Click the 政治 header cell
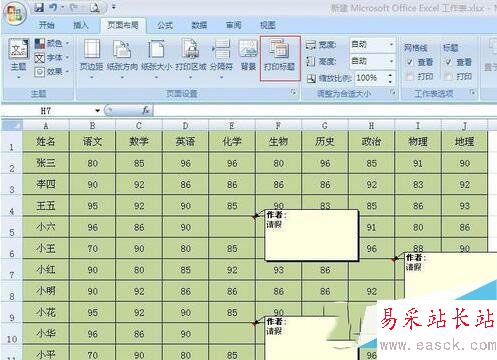The image size is (497, 360). tap(371, 142)
